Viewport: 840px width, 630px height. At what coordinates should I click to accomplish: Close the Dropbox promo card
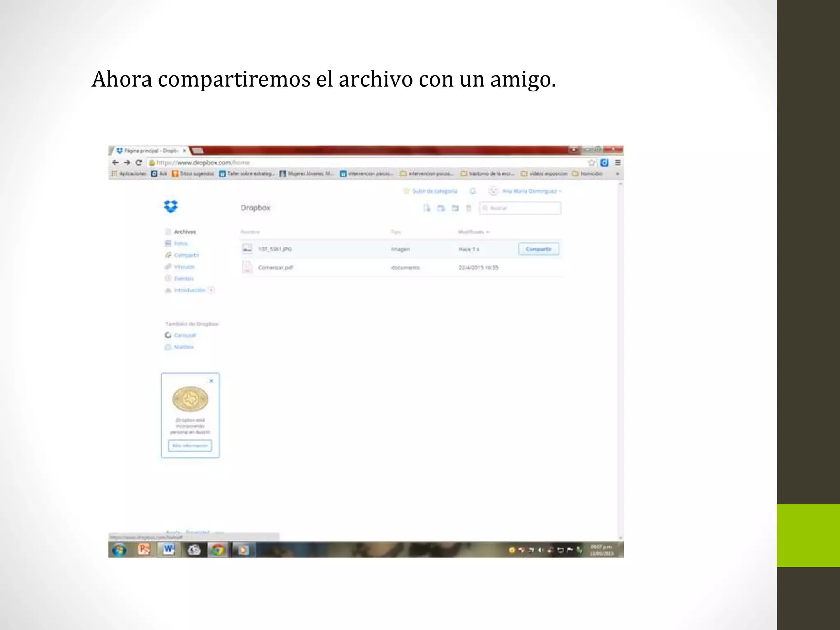pyautogui.click(x=211, y=381)
